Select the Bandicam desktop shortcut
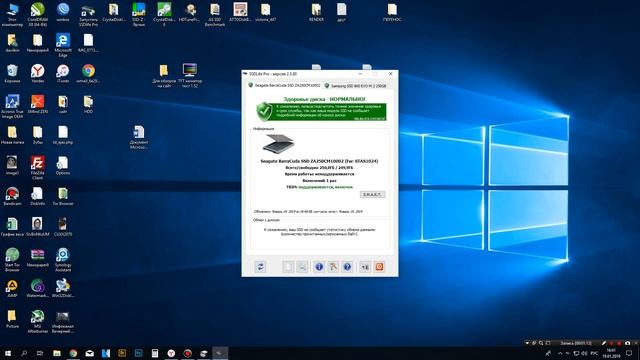The height and width of the screenshot is (360, 640). [x=12, y=196]
